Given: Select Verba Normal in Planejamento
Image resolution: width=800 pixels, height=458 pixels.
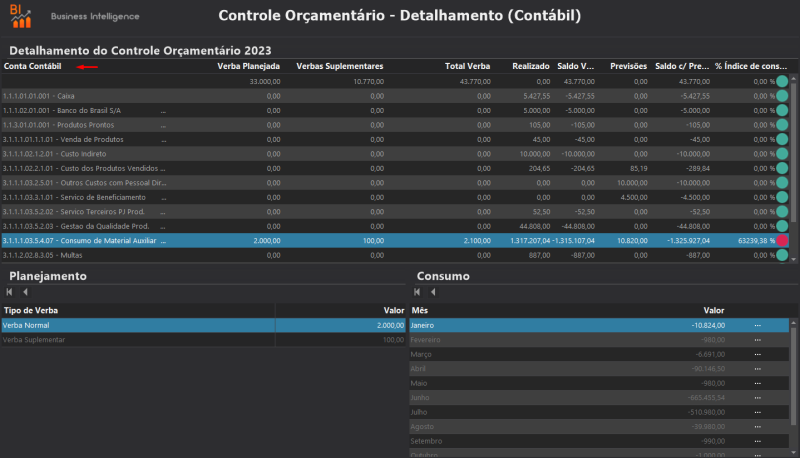Looking at the screenshot, I should pos(204,325).
